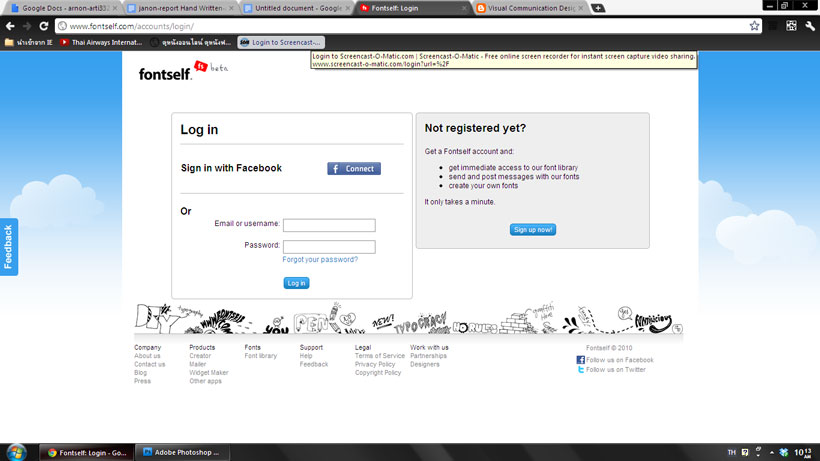820x461 pixels.
Task: Open the Blog footer link
Action: pos(140,372)
